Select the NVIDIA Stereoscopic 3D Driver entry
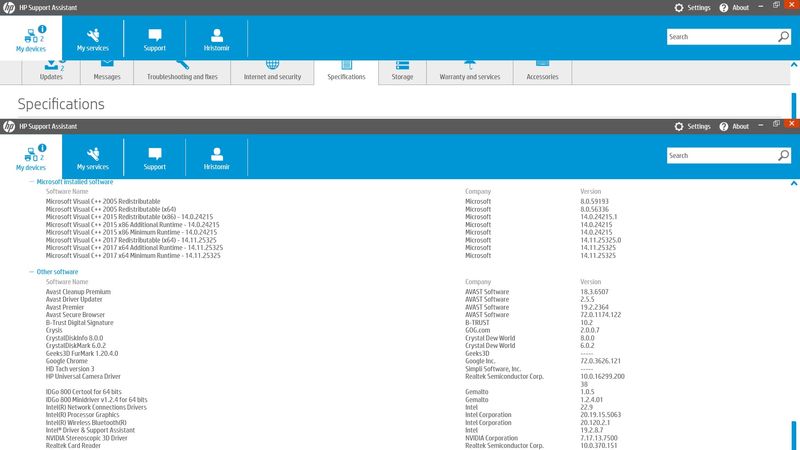The height and width of the screenshot is (450, 800). click(x=87, y=438)
